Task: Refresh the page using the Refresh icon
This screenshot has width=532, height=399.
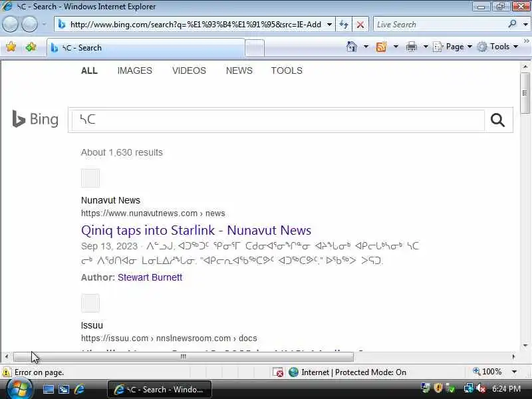Action: tap(344, 25)
